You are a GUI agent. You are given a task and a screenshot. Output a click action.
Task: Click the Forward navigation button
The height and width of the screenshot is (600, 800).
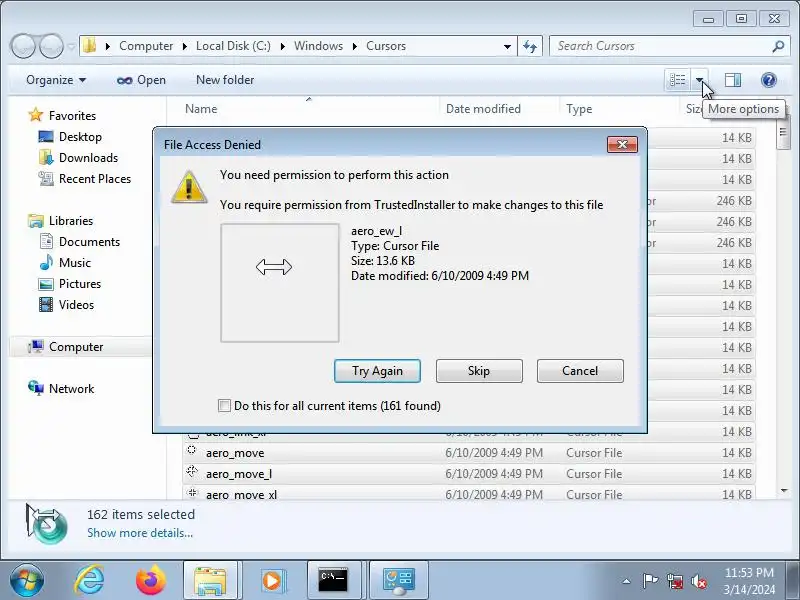click(x=52, y=46)
